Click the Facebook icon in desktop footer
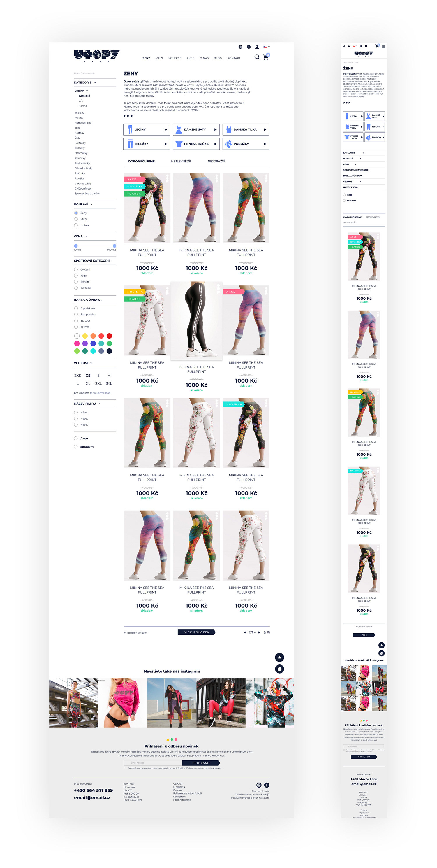 [267, 785]
